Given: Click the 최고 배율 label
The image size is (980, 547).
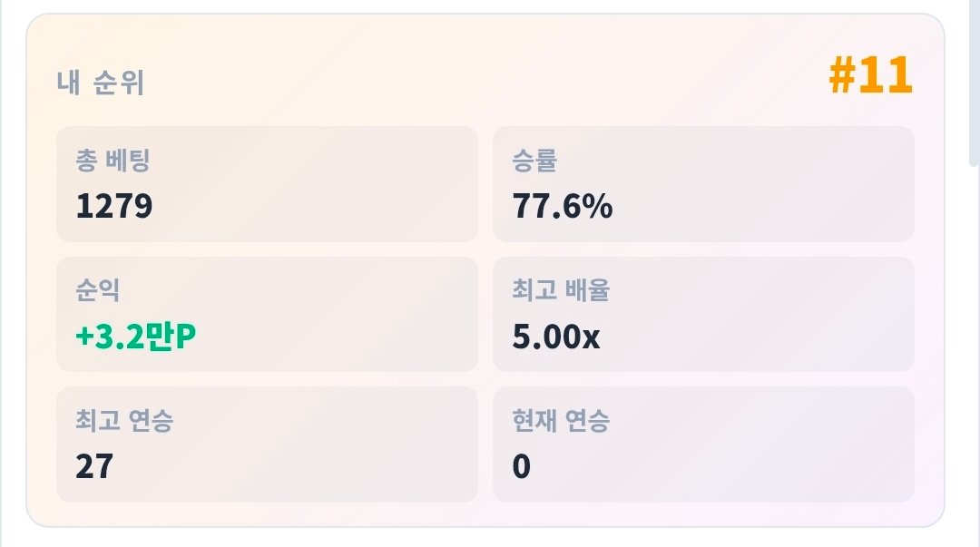Looking at the screenshot, I should [x=561, y=290].
